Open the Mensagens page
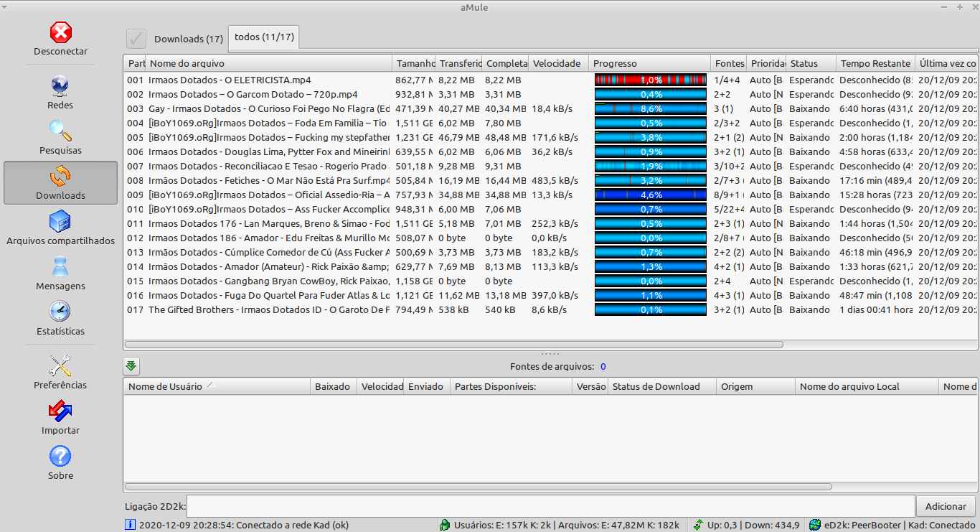Screen dimensions: 980x532 (x=60, y=268)
